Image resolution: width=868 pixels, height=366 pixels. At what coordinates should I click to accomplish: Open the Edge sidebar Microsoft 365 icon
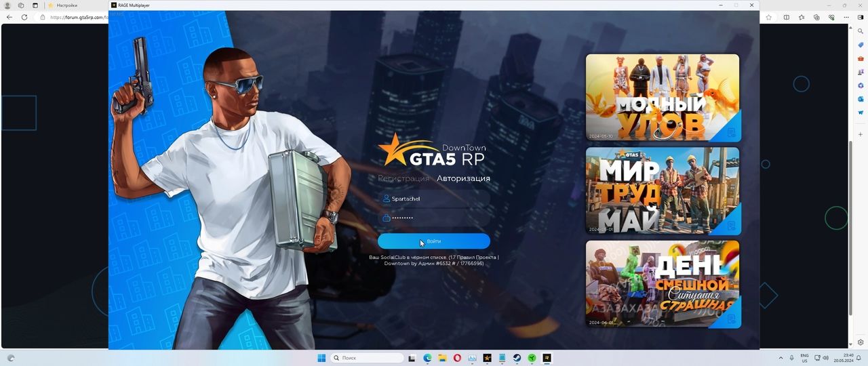(861, 85)
